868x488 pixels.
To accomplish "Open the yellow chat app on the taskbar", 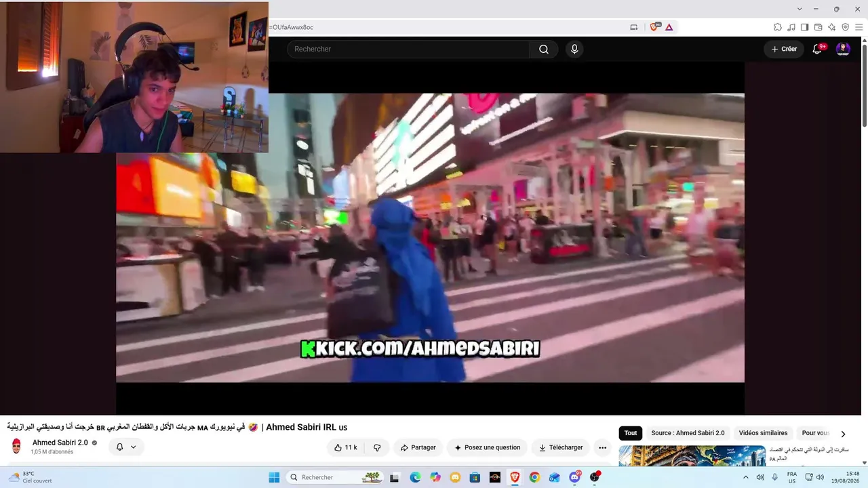I will 455,477.
